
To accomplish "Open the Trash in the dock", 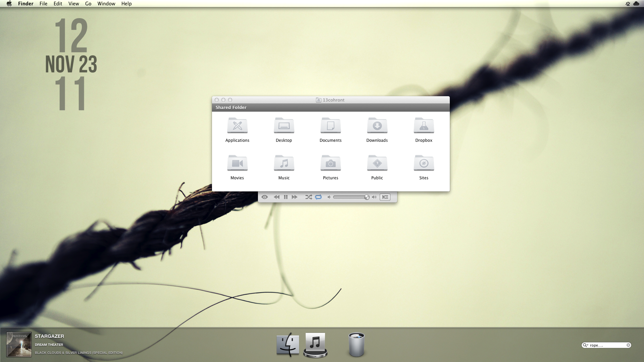I will click(357, 345).
